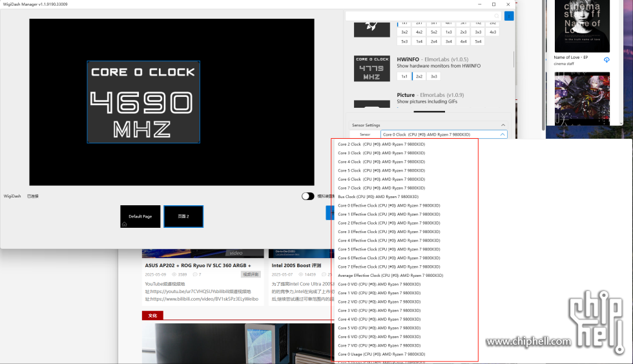Focus the widget search input field
Viewport: 633px width, 364px height.
[424, 15]
